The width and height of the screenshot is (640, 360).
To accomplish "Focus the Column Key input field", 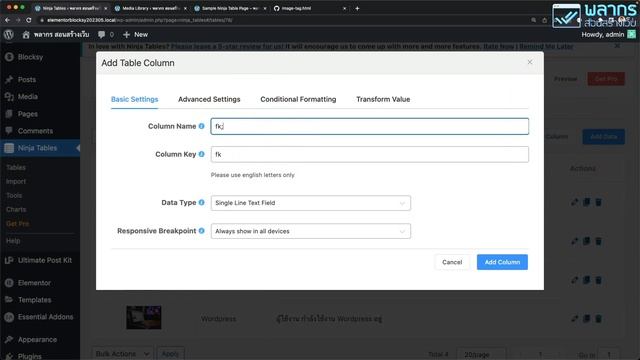I will [x=369, y=154].
